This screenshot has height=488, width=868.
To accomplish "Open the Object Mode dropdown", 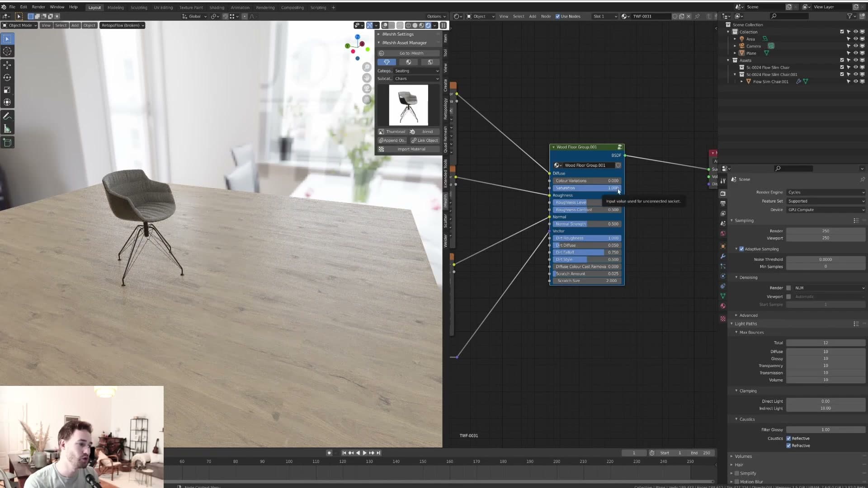I will 20,25.
